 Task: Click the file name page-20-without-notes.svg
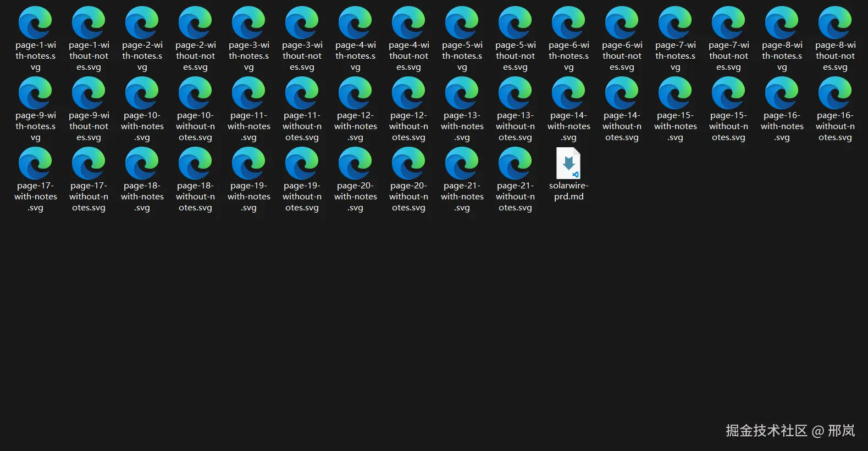pyautogui.click(x=408, y=197)
